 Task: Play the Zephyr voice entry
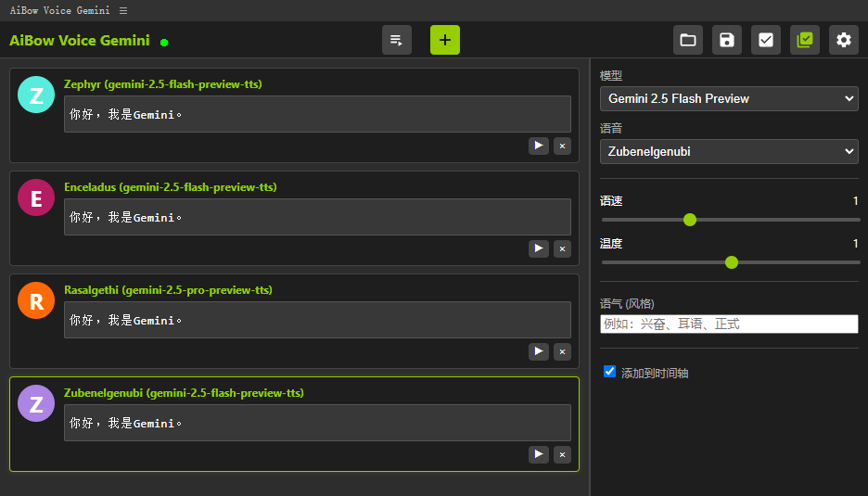[539, 146]
